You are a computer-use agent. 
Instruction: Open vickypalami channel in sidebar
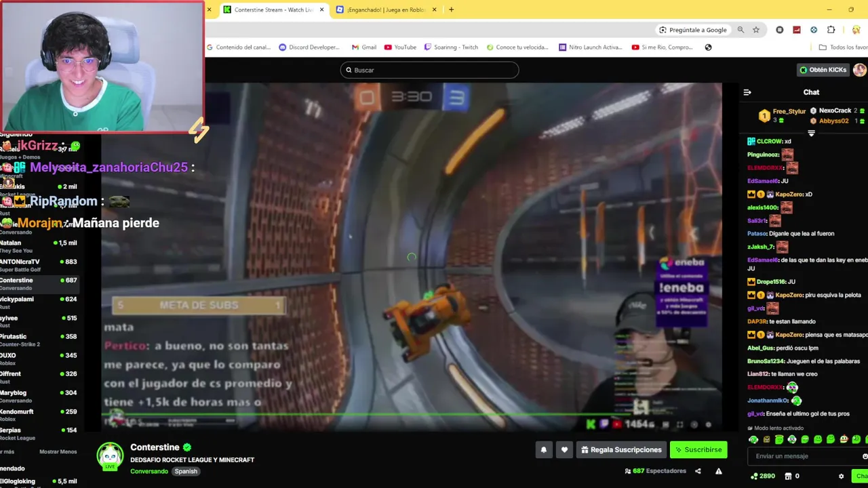(x=39, y=302)
